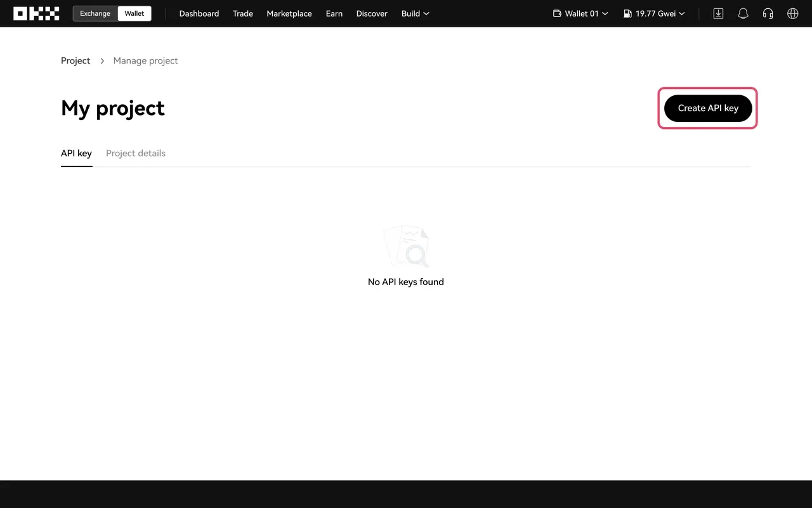Switch to Wallet mode
This screenshot has height=508, width=812.
tap(134, 13)
